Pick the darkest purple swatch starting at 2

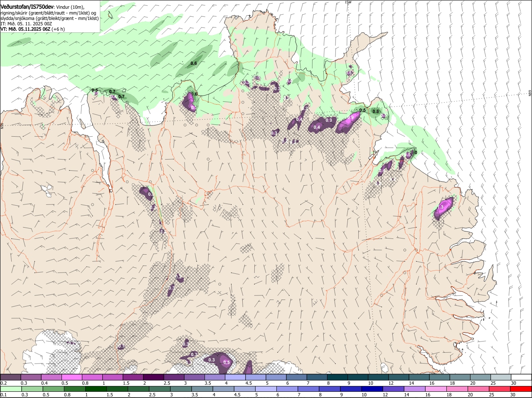point(153,377)
